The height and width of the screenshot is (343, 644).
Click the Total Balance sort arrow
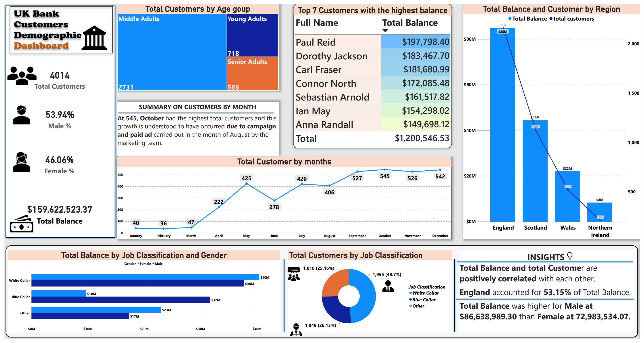[x=385, y=31]
